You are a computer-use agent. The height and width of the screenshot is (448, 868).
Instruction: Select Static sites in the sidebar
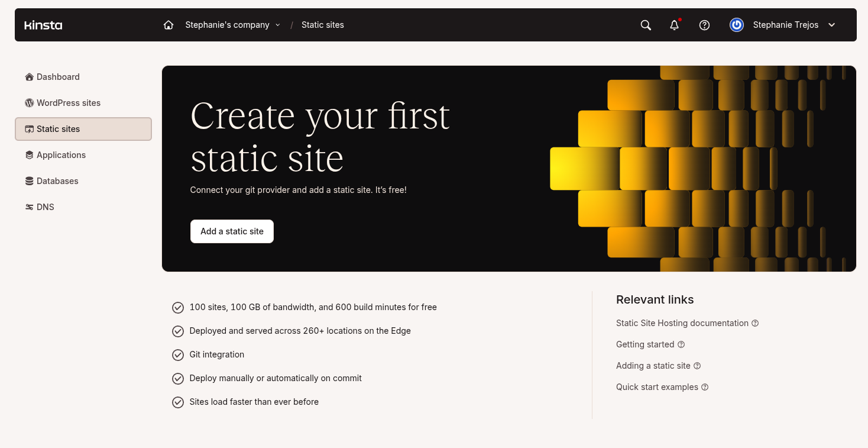click(x=57, y=128)
